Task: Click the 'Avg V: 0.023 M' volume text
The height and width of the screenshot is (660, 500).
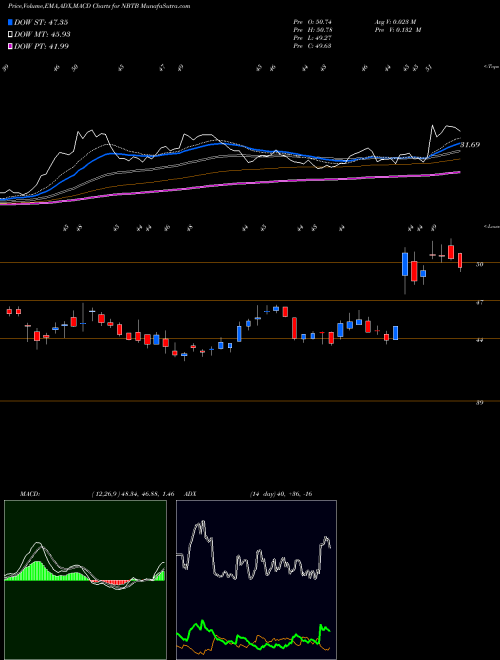Action: (398, 21)
